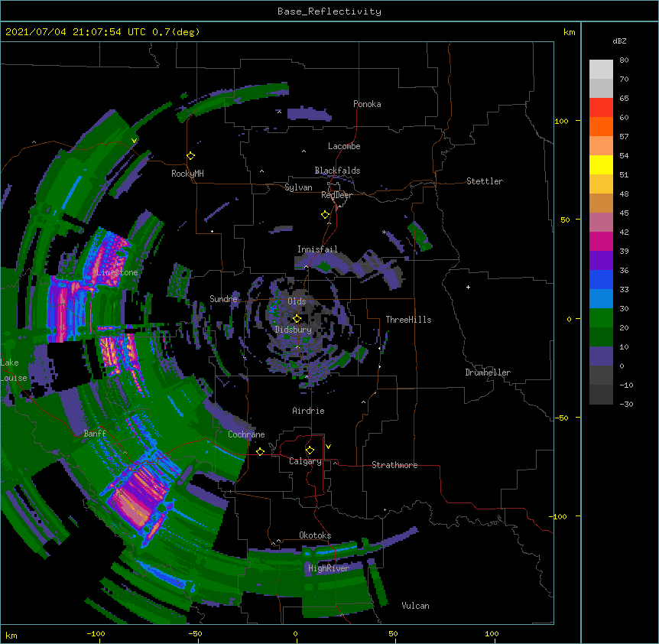659x644 pixels.
Task: Select the pink 42-45 dBZ legend swatch
Action: 601,223
